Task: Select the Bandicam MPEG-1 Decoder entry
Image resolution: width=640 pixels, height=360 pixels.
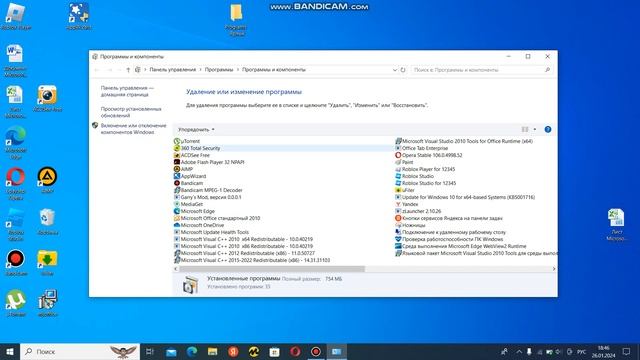Action: point(208,190)
